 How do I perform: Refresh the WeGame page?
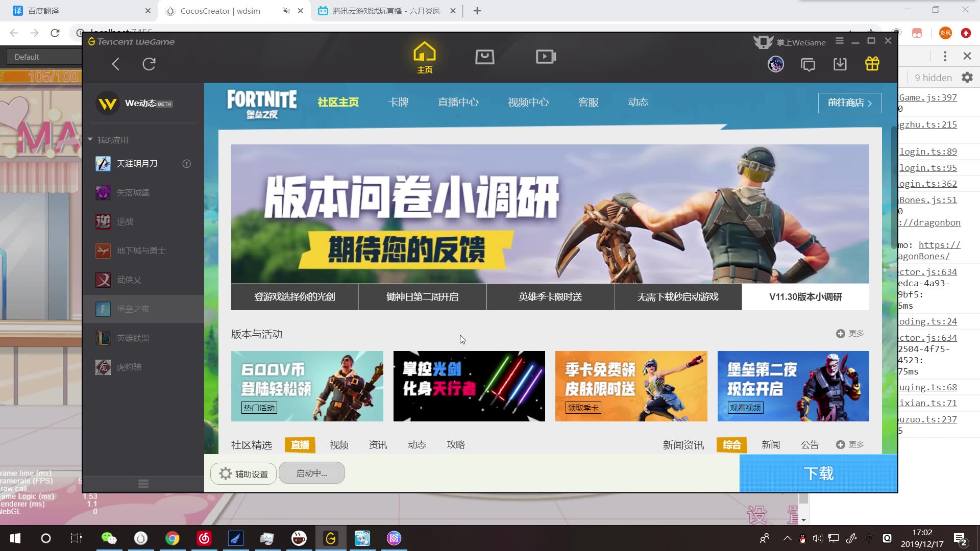tap(149, 64)
